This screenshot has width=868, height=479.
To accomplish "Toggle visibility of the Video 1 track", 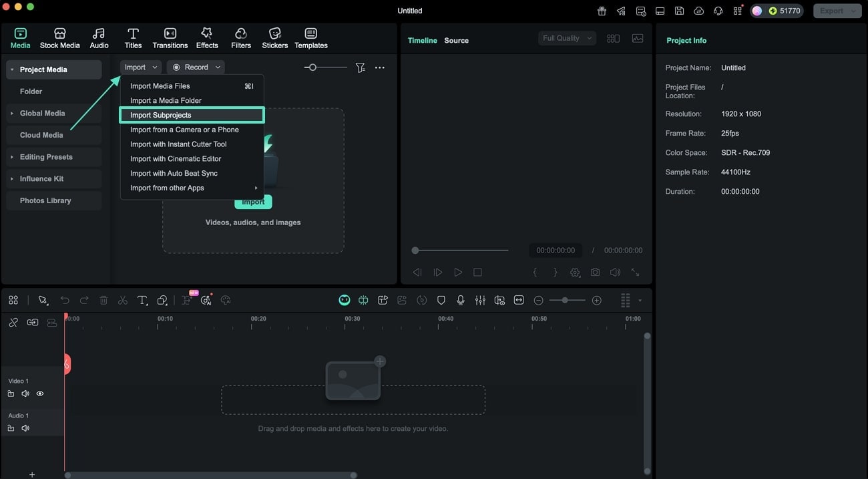I will 40,393.
